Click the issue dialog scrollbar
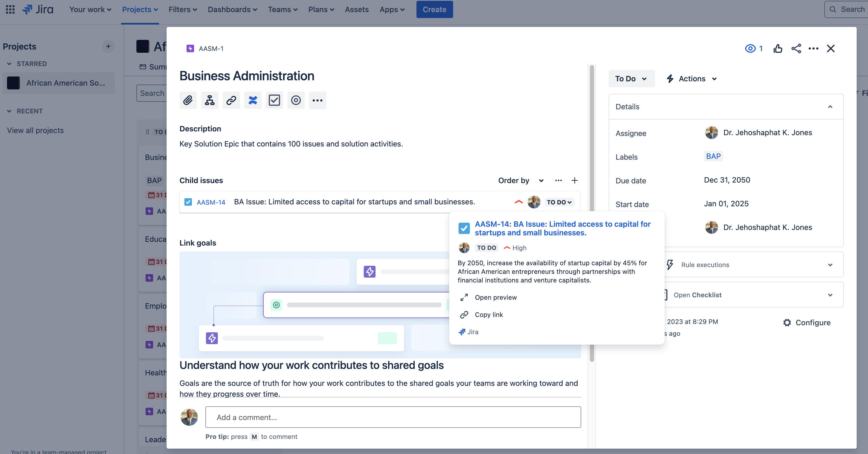 (x=592, y=213)
